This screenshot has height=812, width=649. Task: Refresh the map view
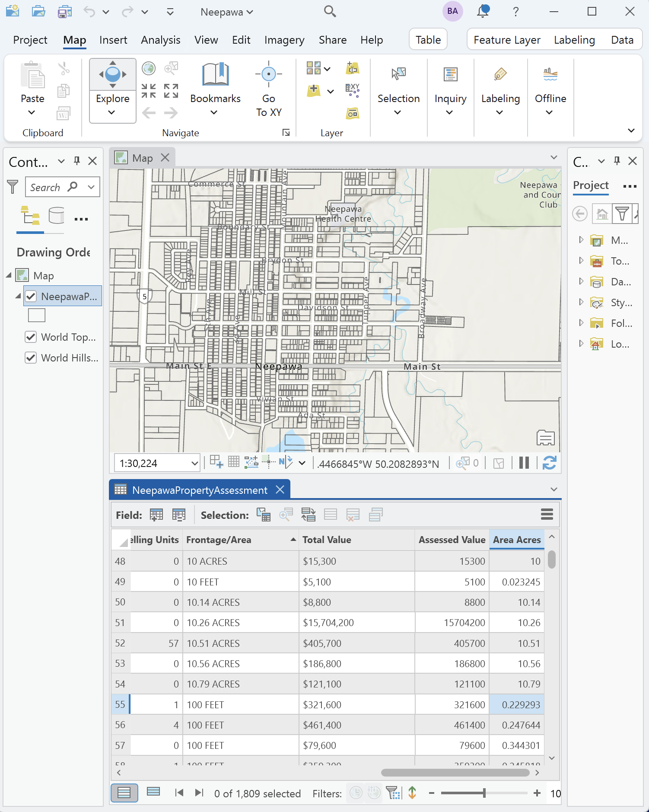click(x=549, y=463)
